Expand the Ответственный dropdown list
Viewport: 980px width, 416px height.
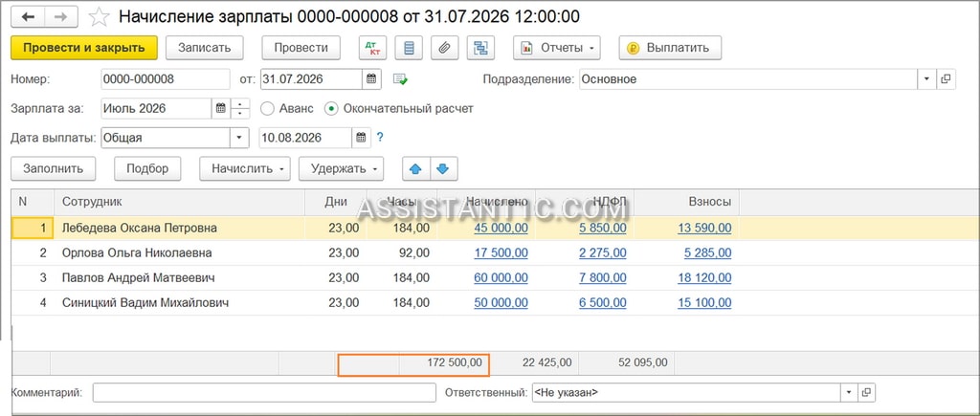click(849, 392)
